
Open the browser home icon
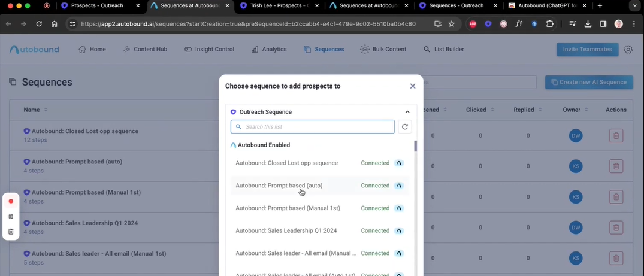point(54,24)
